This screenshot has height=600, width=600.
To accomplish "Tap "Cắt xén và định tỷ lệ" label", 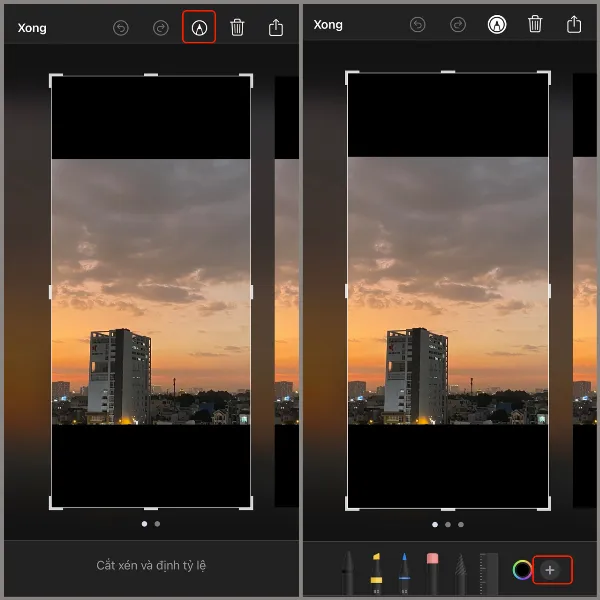I will (150, 566).
